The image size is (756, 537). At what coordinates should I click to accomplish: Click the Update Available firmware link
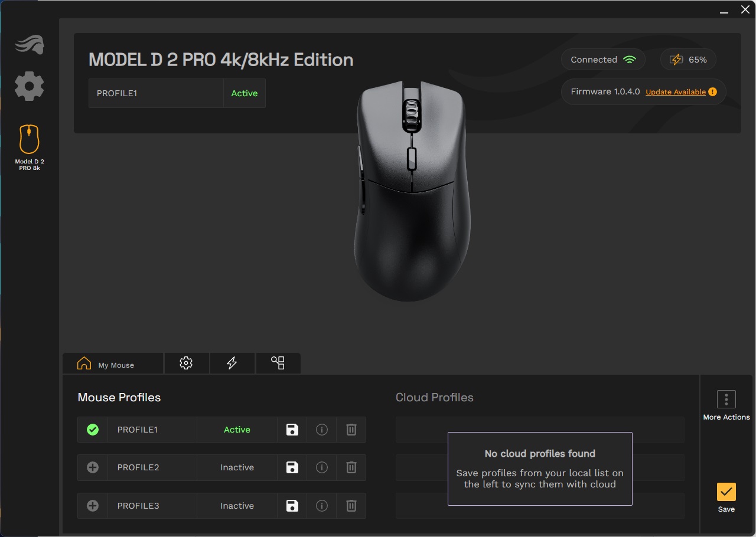(x=676, y=92)
